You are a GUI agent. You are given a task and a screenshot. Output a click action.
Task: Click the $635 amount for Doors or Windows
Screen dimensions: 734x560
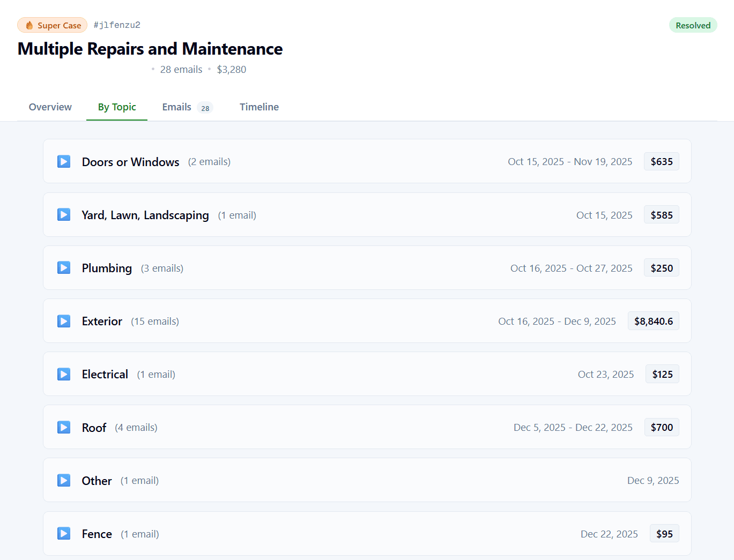(661, 161)
